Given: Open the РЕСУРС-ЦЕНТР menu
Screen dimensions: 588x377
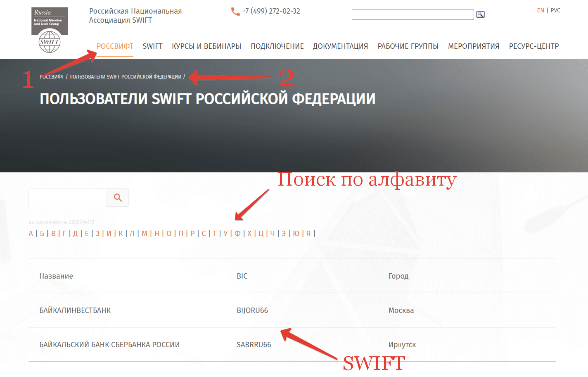Looking at the screenshot, I should pyautogui.click(x=534, y=46).
